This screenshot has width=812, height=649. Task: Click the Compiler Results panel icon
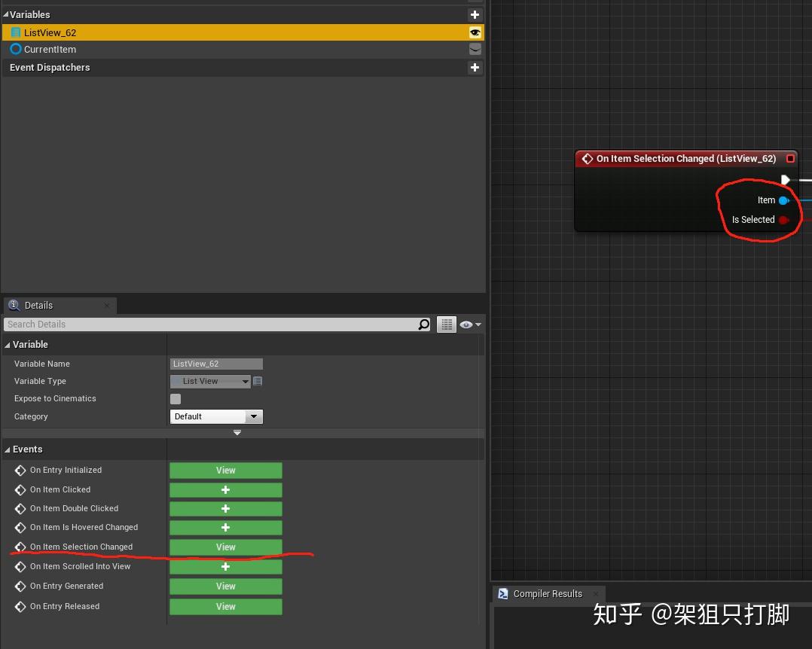(502, 593)
